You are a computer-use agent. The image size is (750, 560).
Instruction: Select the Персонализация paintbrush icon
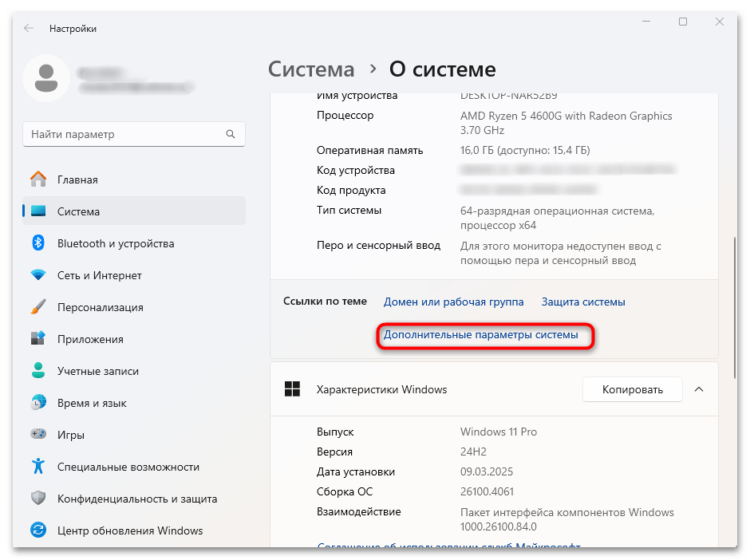37,307
